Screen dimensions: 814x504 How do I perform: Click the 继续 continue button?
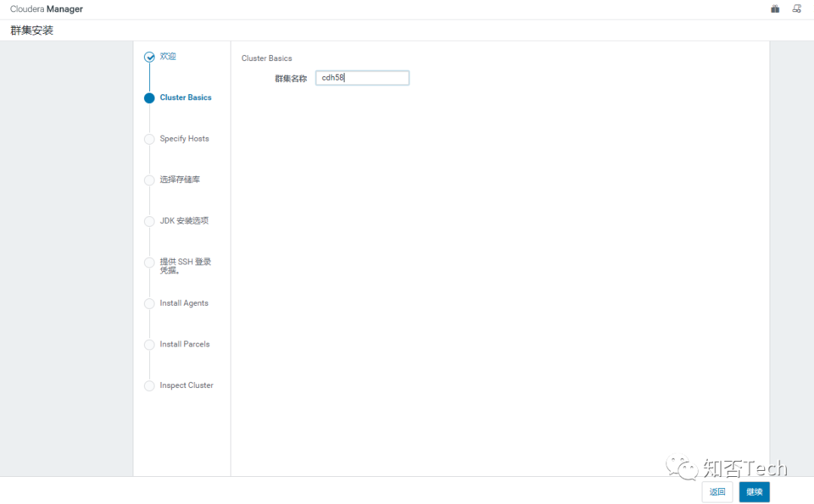[x=754, y=492]
